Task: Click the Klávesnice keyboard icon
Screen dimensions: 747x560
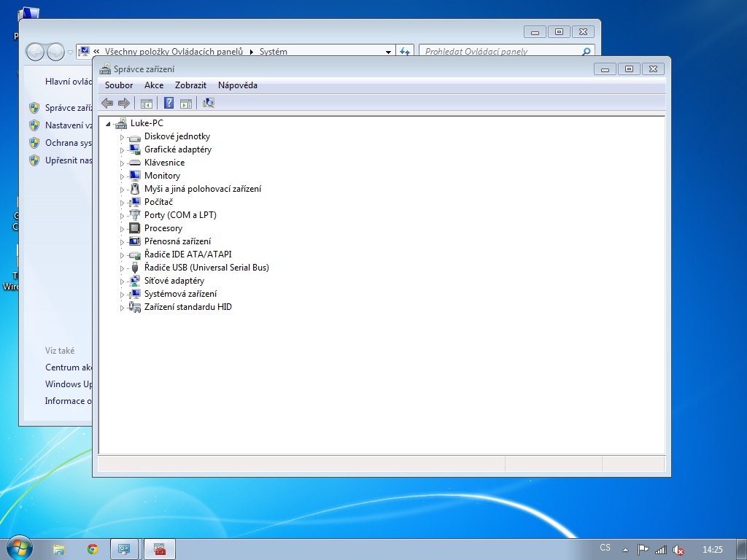Action: tap(135, 163)
